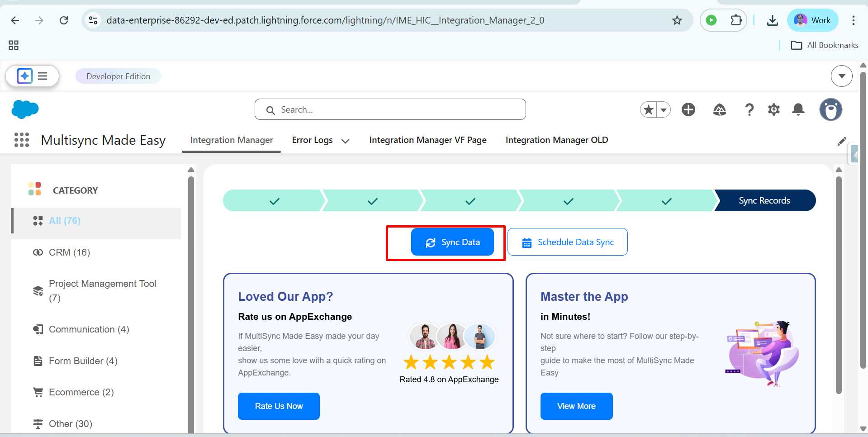Expand the Error Logs tab chevron
Image resolution: width=868 pixels, height=437 pixels.
pos(345,141)
